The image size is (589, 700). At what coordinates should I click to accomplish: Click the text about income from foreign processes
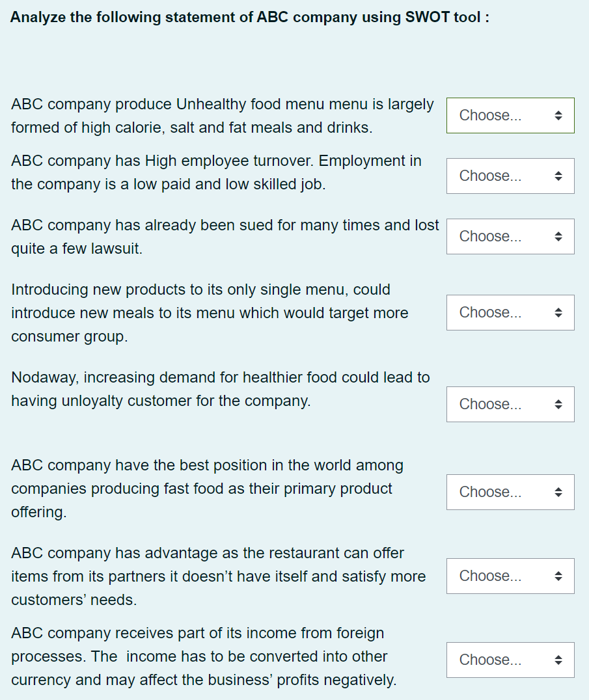tap(203, 656)
